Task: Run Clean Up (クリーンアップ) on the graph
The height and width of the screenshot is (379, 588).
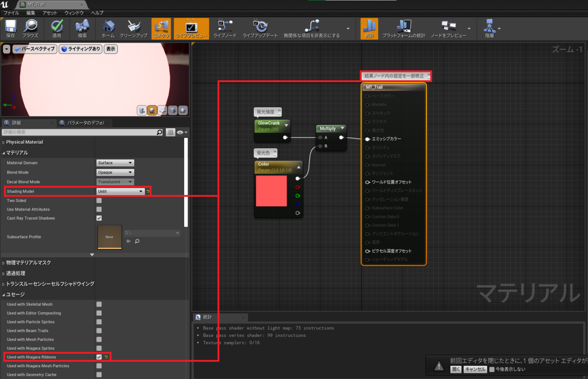Action: click(133, 28)
